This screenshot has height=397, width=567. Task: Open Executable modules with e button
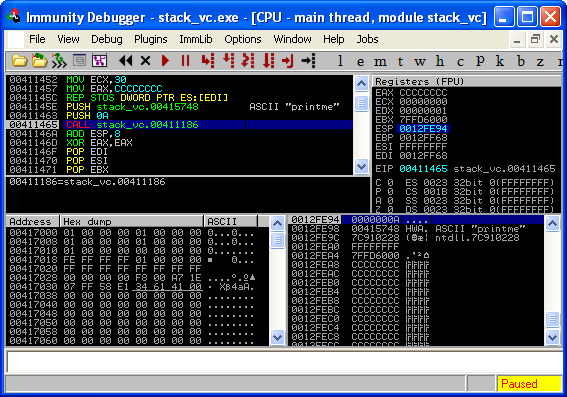pyautogui.click(x=360, y=62)
